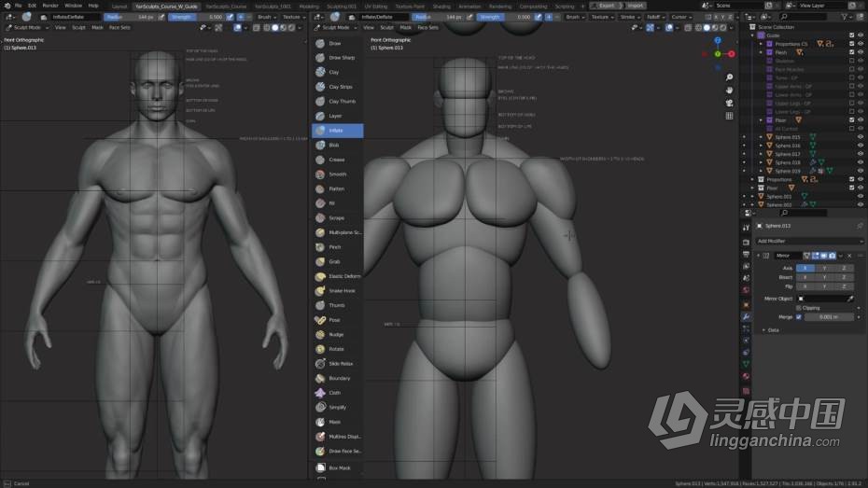Toggle Mirror Axis Y button

(824, 268)
